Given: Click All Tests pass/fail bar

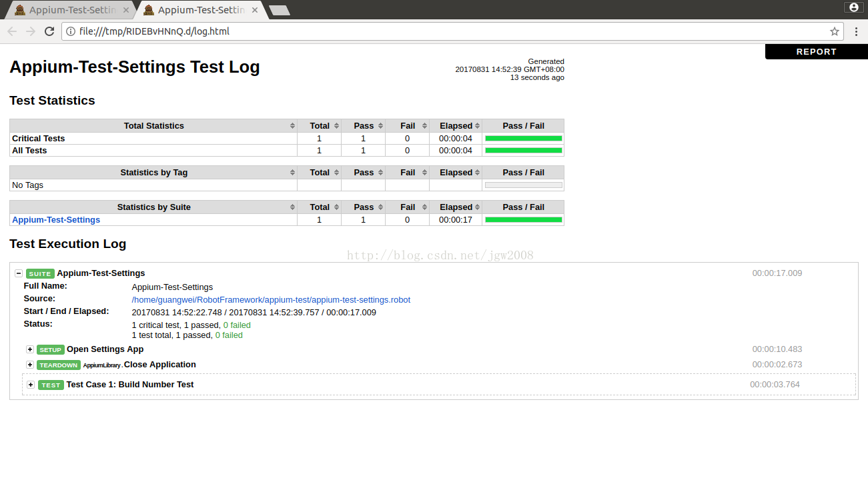Looking at the screenshot, I should tap(523, 150).
